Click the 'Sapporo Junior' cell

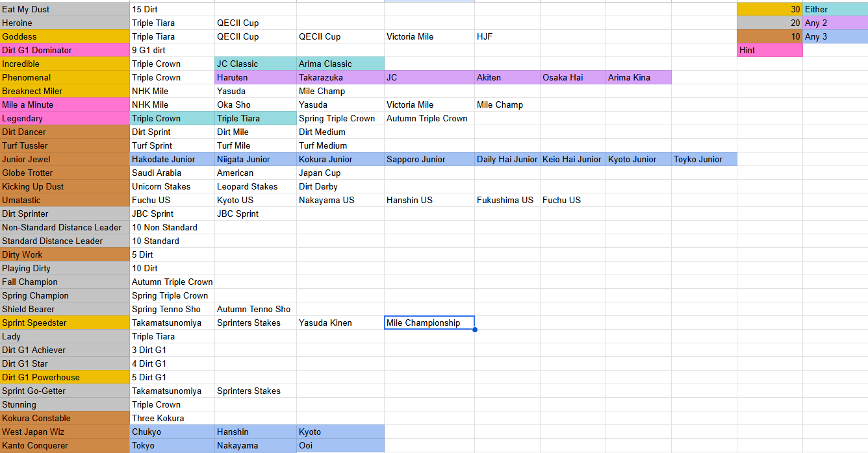[429, 159]
